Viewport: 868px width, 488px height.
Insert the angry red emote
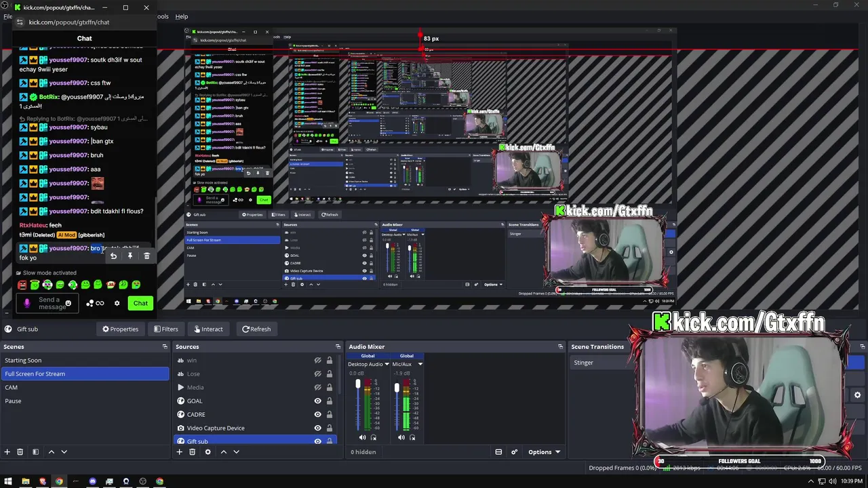22,285
